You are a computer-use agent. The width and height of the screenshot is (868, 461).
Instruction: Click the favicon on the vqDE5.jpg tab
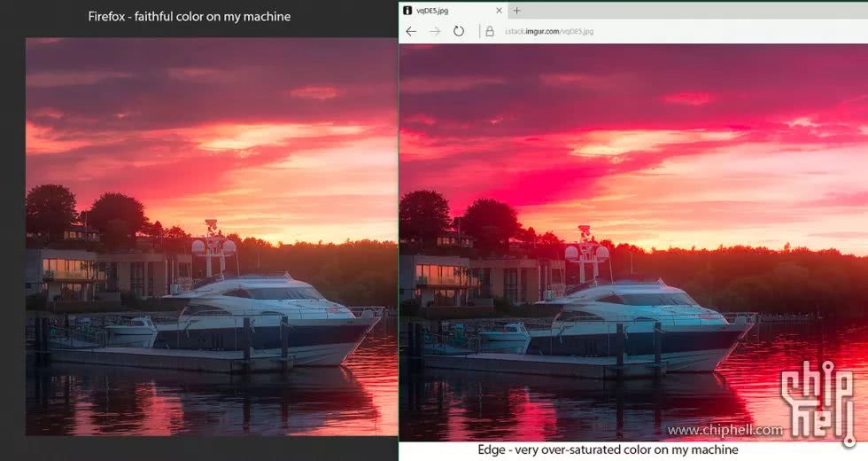[408, 11]
